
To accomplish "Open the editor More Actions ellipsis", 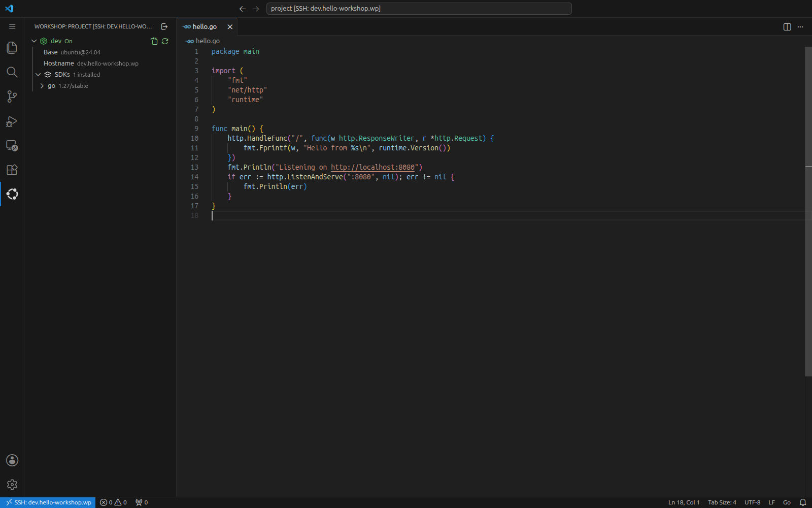I will pos(800,27).
